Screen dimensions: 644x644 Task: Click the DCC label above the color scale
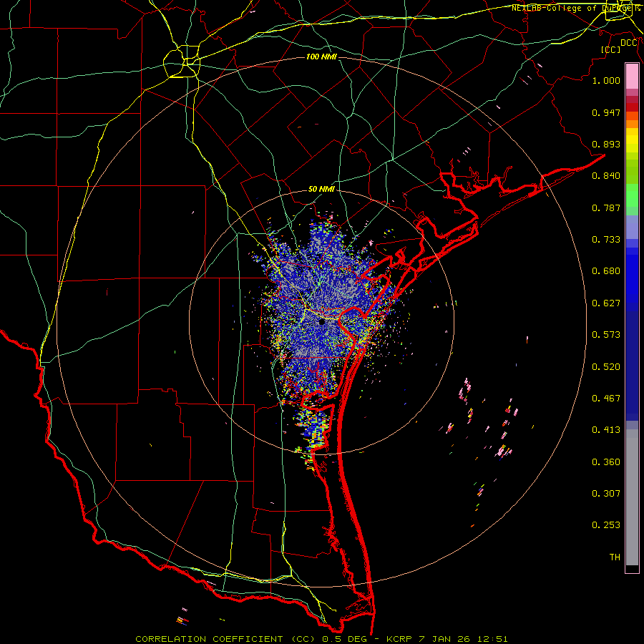629,43
